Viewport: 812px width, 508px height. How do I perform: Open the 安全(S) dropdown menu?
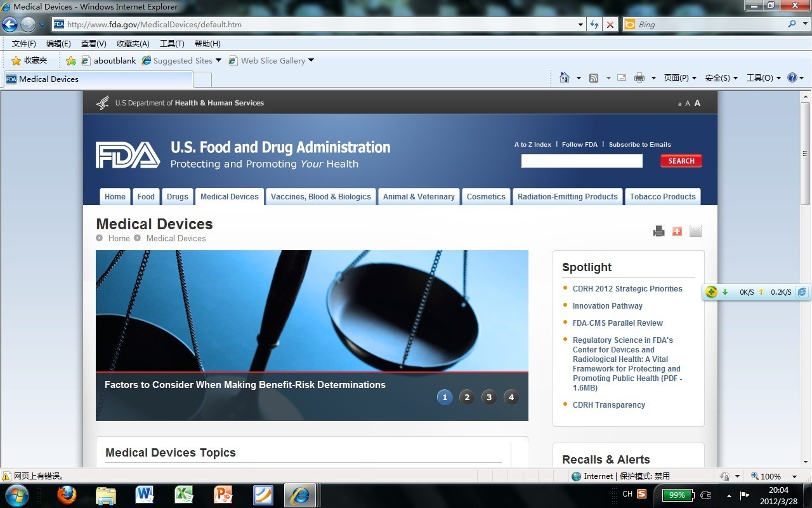click(721, 77)
